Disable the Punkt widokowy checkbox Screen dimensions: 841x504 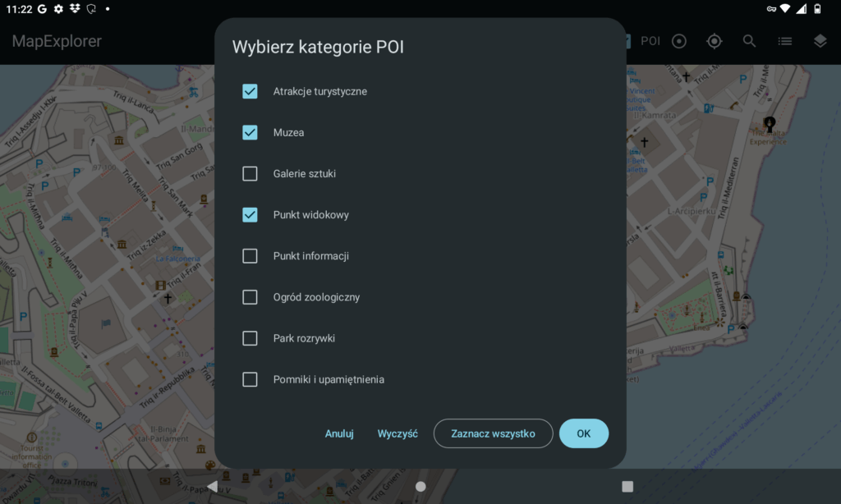click(250, 215)
